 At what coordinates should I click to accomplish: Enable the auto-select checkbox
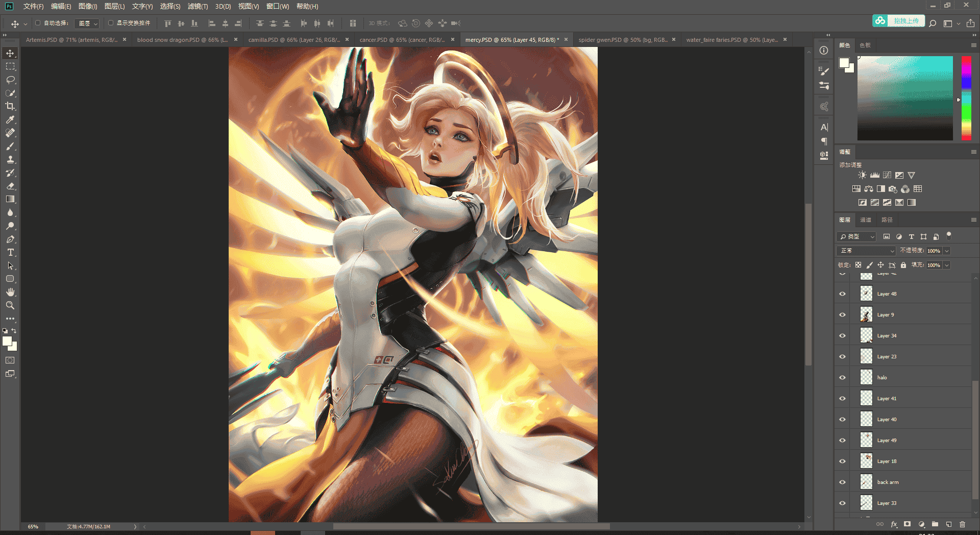(x=38, y=23)
